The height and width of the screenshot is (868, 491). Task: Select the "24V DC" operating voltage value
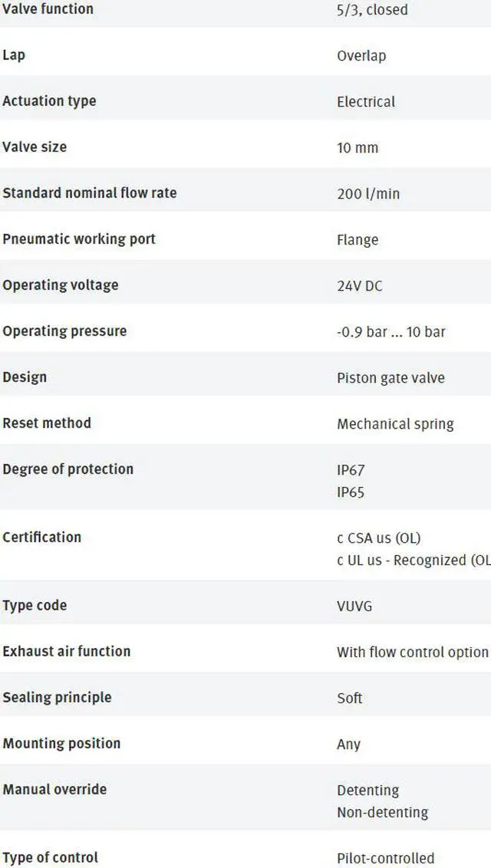(x=359, y=286)
